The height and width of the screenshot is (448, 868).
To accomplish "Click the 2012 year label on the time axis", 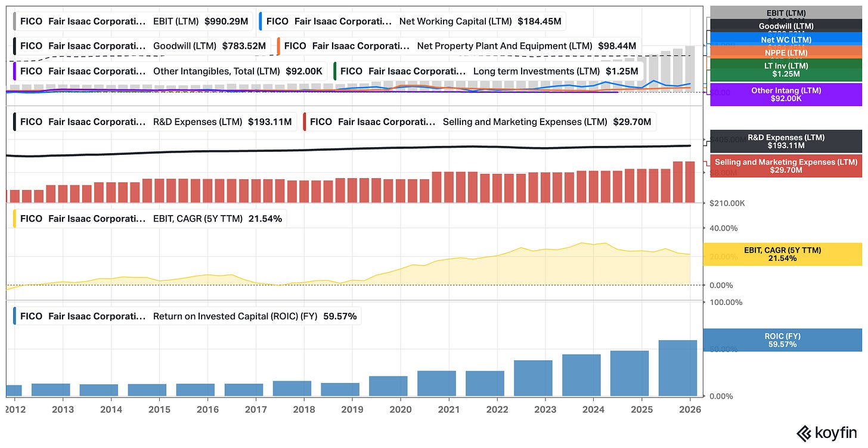I will click(15, 410).
